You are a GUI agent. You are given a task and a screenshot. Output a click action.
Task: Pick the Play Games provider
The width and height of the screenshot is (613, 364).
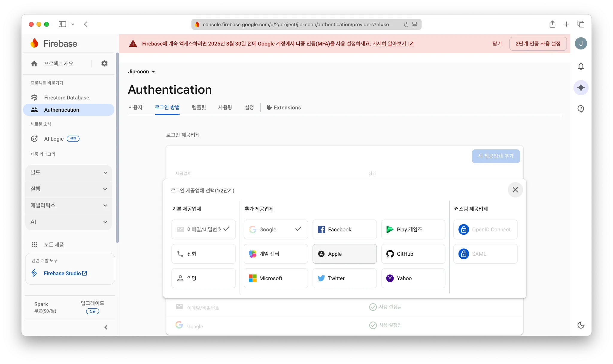click(413, 230)
